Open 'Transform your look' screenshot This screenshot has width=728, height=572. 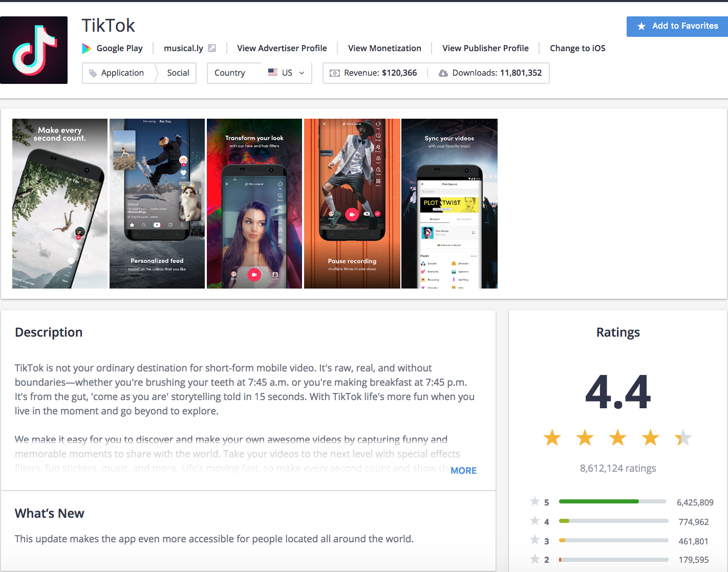[x=254, y=204]
